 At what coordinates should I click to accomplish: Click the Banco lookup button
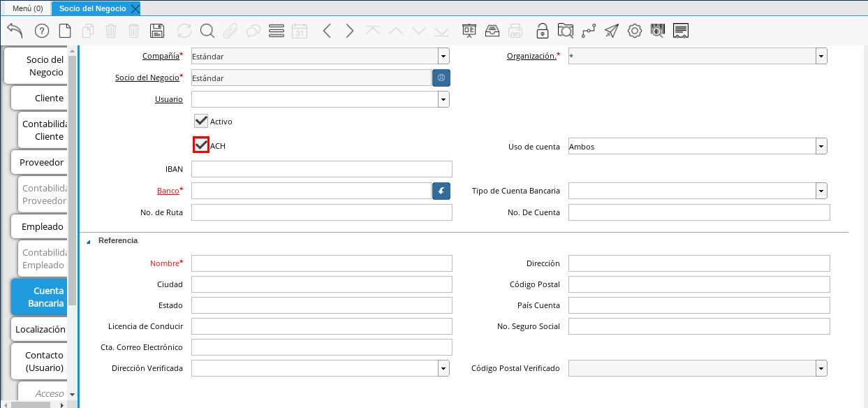click(441, 191)
